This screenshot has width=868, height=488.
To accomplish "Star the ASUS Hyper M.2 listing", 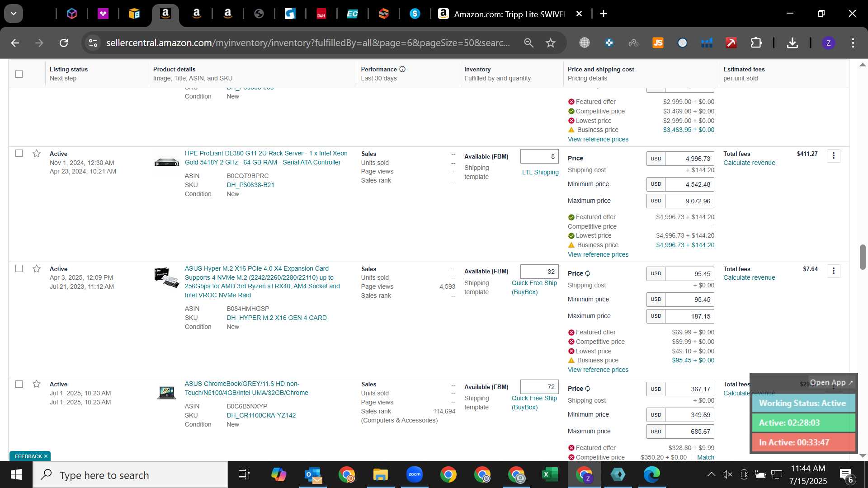I will click(37, 268).
